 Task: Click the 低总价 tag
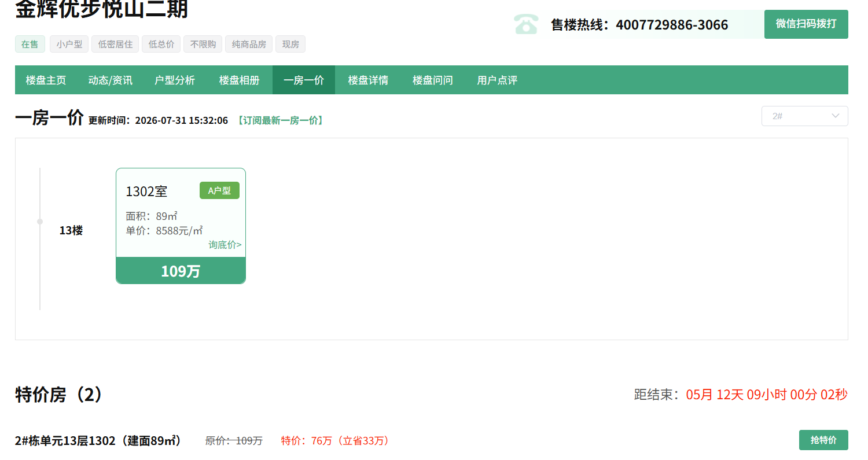(161, 44)
